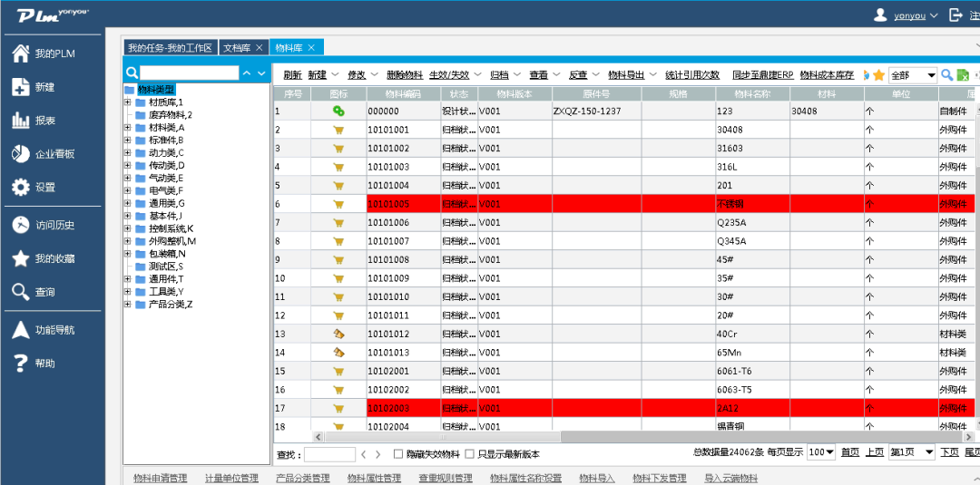The width and height of the screenshot is (980, 485).
Task: Go to the previous find result at the bottom
Action: [364, 454]
